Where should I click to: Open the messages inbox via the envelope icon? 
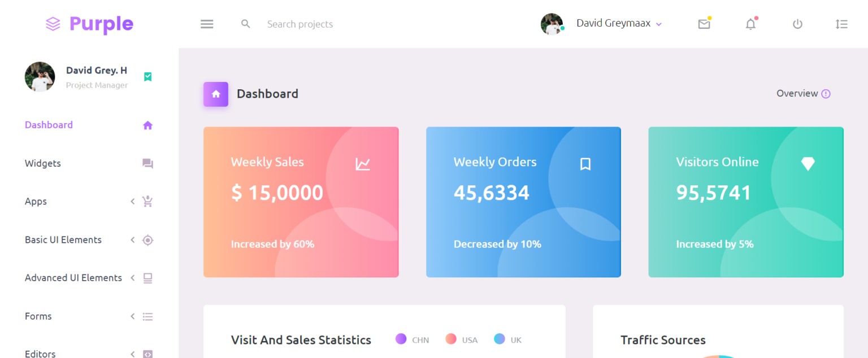point(704,24)
